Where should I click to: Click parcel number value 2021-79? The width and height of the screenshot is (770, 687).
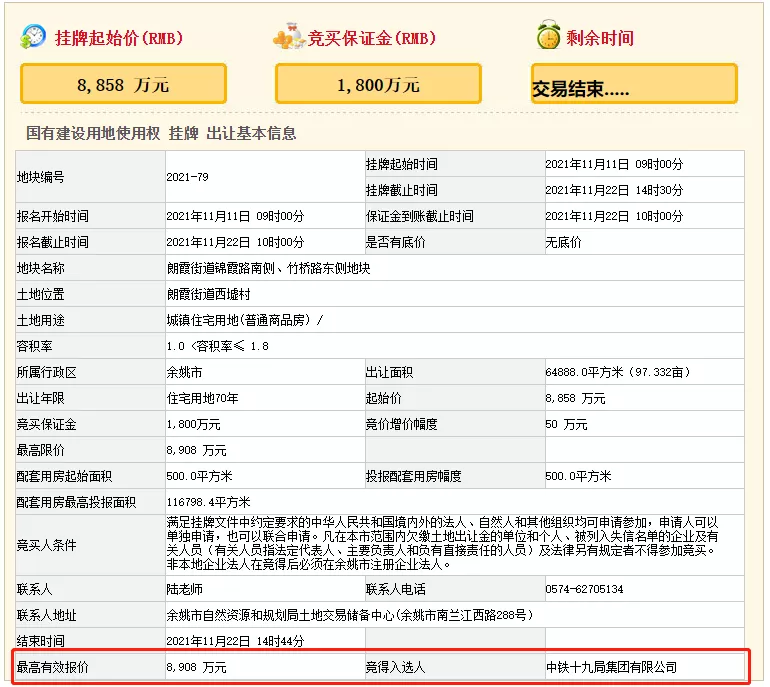(188, 177)
